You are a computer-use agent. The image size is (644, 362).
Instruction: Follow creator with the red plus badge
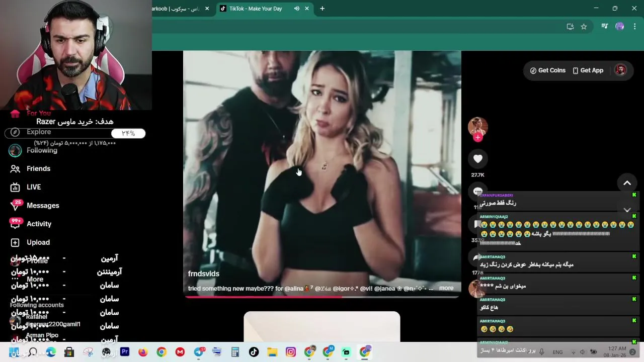coord(477,137)
